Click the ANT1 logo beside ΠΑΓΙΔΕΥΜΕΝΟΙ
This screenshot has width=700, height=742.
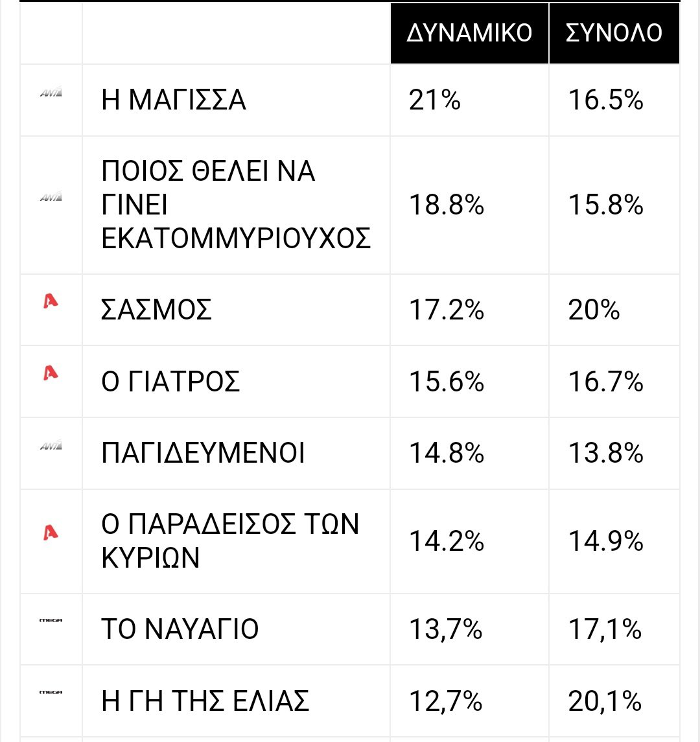(x=51, y=446)
